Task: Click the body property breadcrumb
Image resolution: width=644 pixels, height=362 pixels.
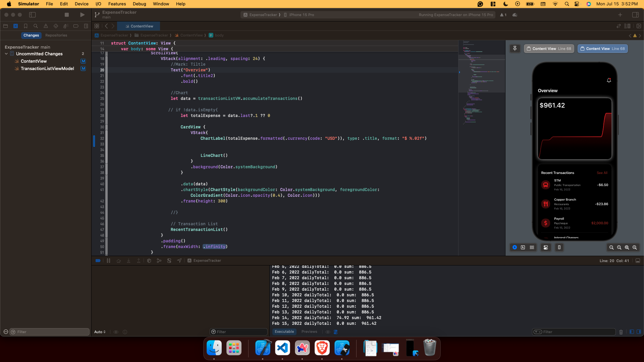Action: (216, 35)
